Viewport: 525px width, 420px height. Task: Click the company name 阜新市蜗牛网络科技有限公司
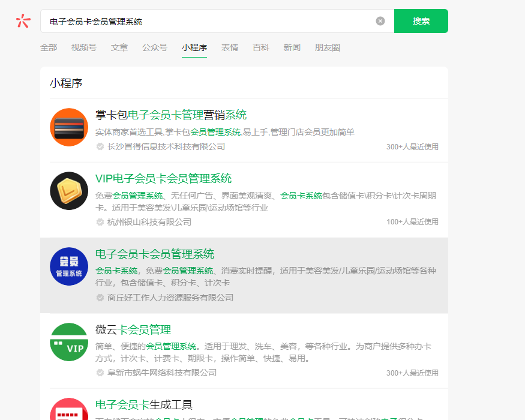point(162,373)
